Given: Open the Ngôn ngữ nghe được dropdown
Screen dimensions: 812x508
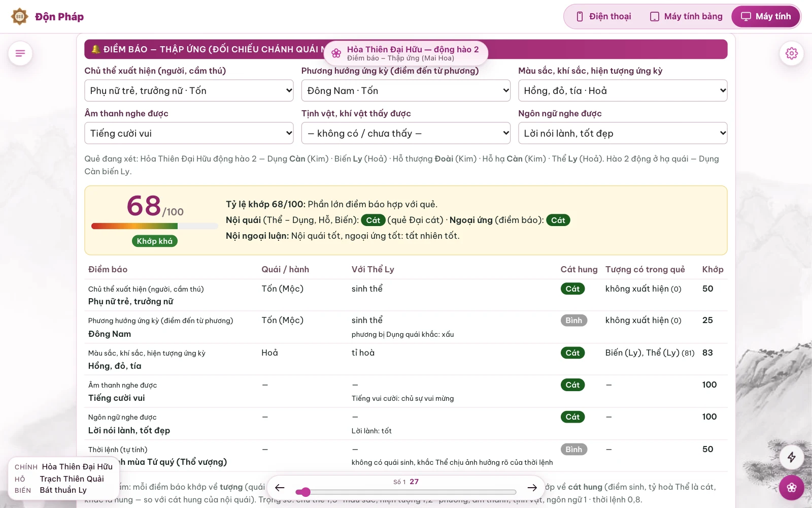Looking at the screenshot, I should click(623, 133).
